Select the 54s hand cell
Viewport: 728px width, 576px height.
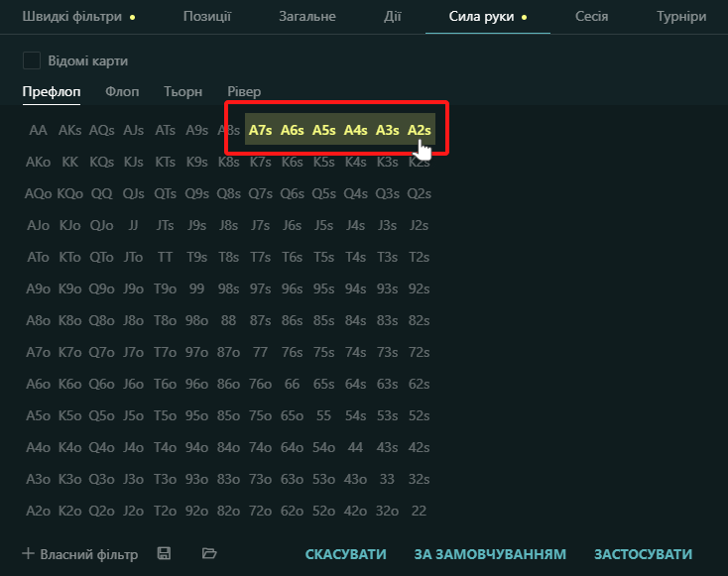click(x=356, y=415)
